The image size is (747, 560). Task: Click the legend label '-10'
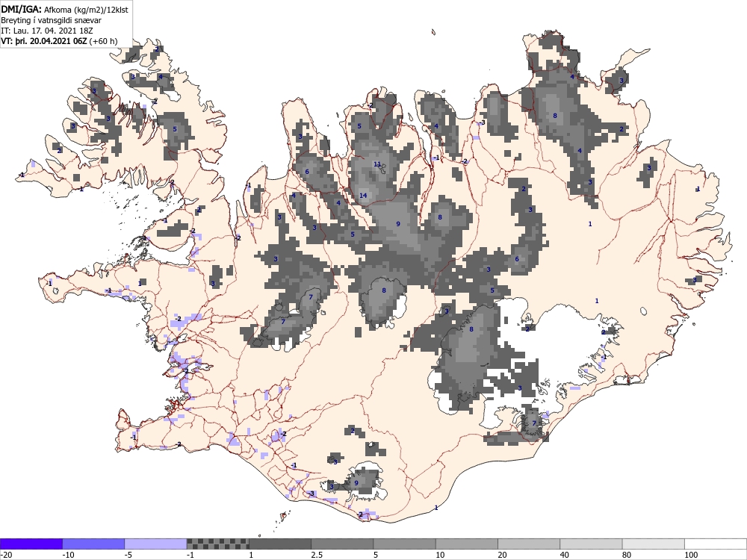(69, 555)
